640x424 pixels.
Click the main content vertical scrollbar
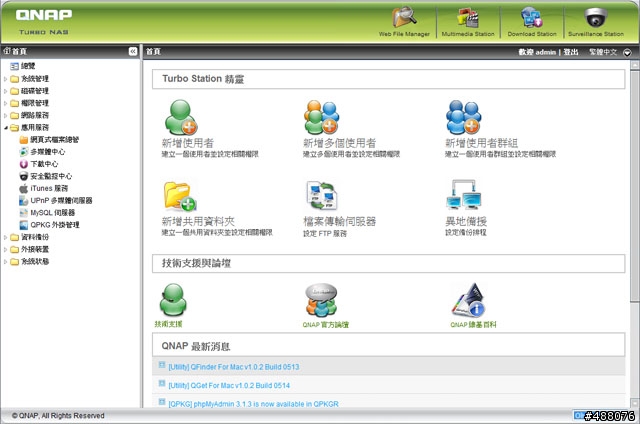point(635,186)
